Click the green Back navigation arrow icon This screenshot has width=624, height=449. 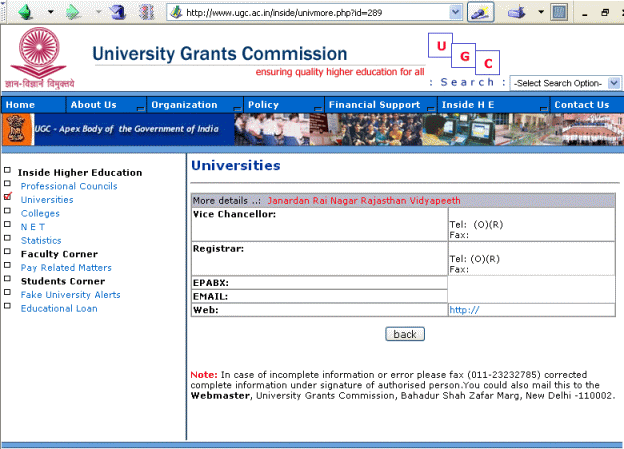tap(26, 12)
